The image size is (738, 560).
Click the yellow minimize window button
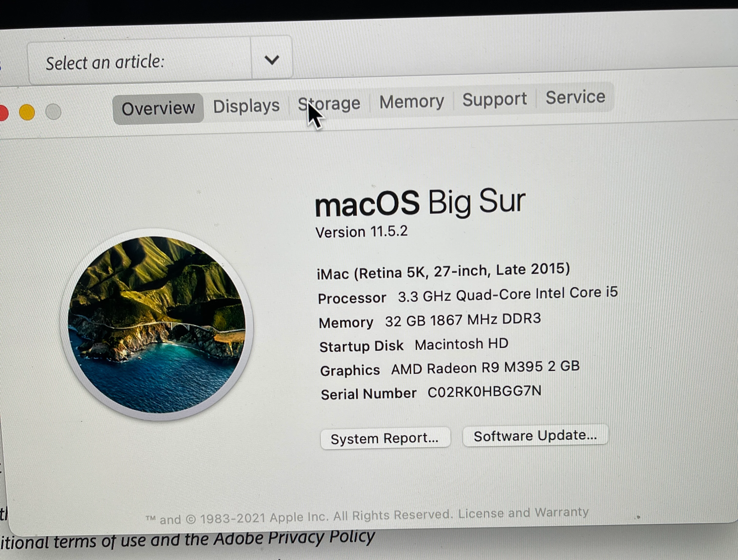[27, 112]
